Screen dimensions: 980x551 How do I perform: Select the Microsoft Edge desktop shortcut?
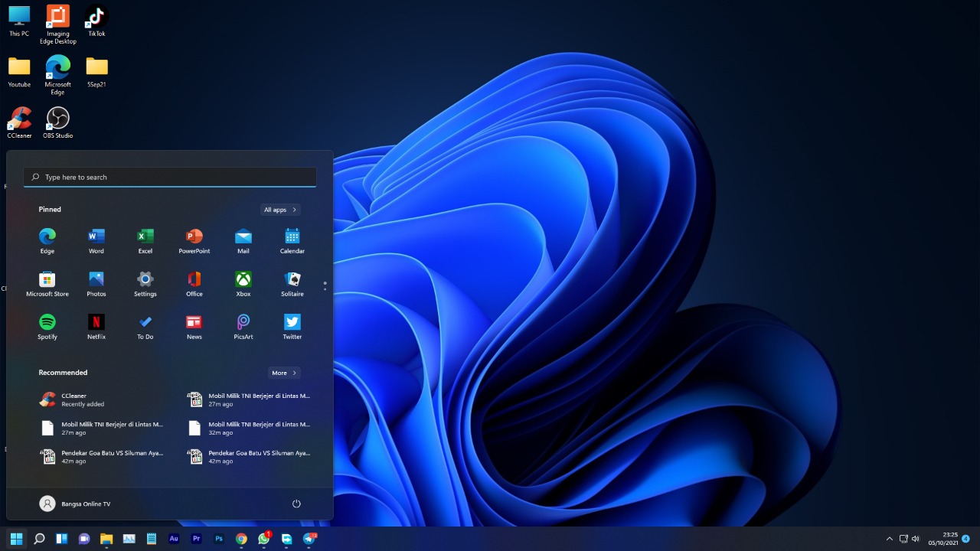[x=57, y=75]
